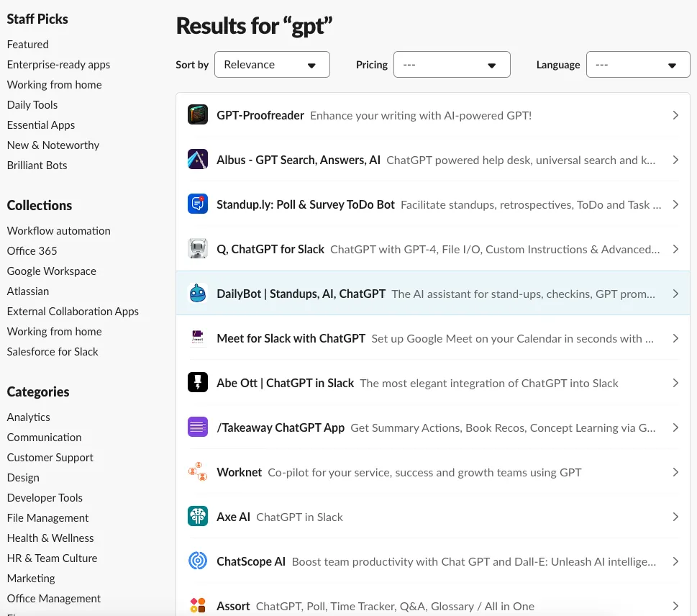Click the /Takeaway ChatGPT App icon
The width and height of the screenshot is (697, 616).
click(x=198, y=427)
